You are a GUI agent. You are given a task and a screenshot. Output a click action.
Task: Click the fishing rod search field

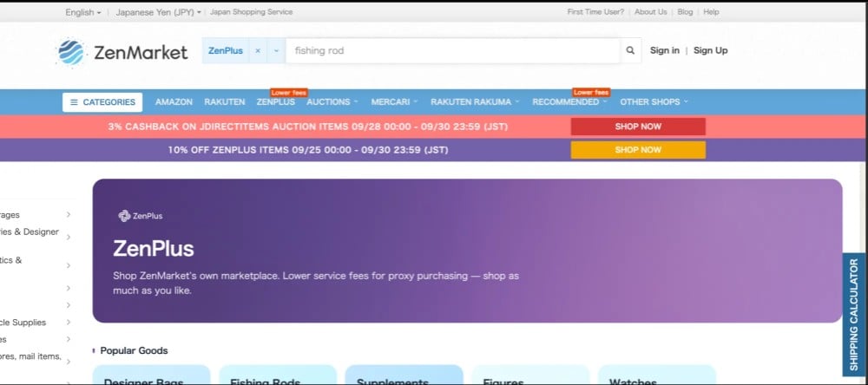[453, 51]
